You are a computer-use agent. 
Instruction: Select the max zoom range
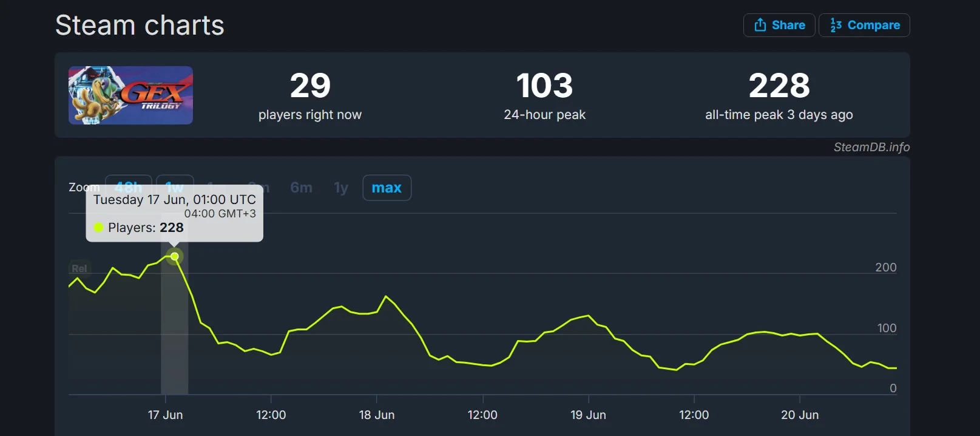tap(387, 188)
